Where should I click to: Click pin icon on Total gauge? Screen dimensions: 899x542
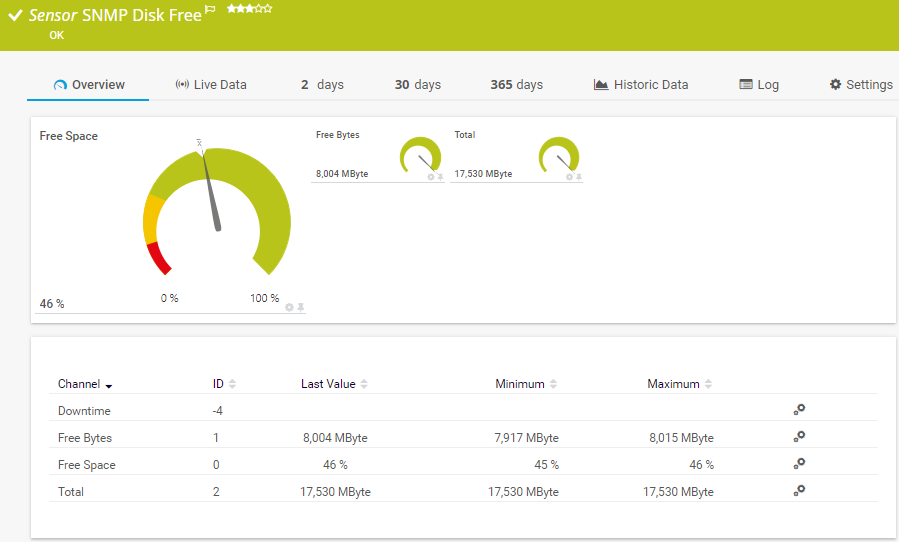pos(579,177)
